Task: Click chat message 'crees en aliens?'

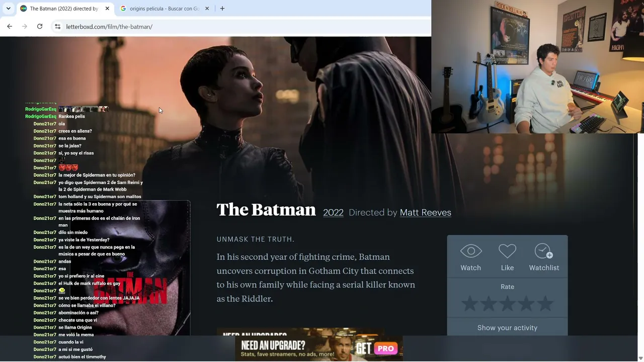Action: [x=75, y=131]
